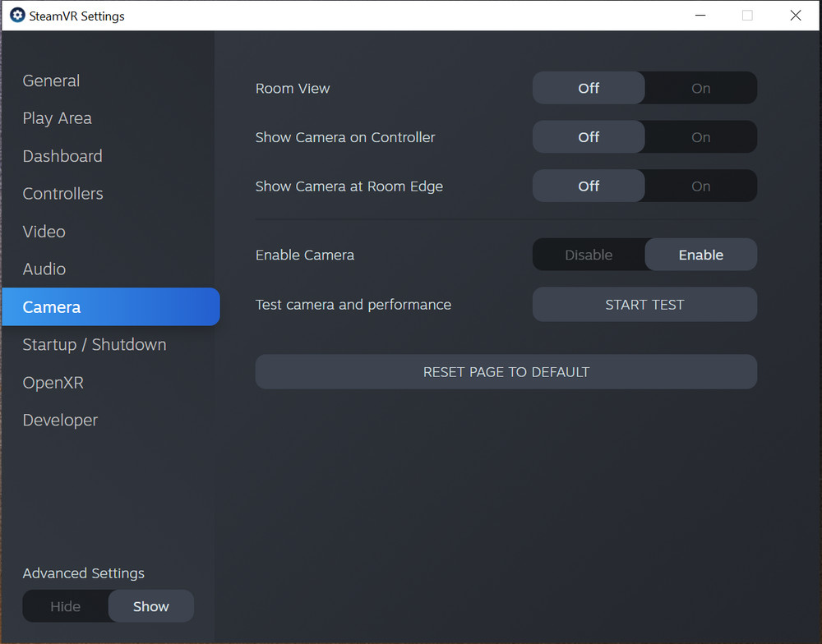822x644 pixels.
Task: Switch to the Video settings page
Action: [x=44, y=232]
